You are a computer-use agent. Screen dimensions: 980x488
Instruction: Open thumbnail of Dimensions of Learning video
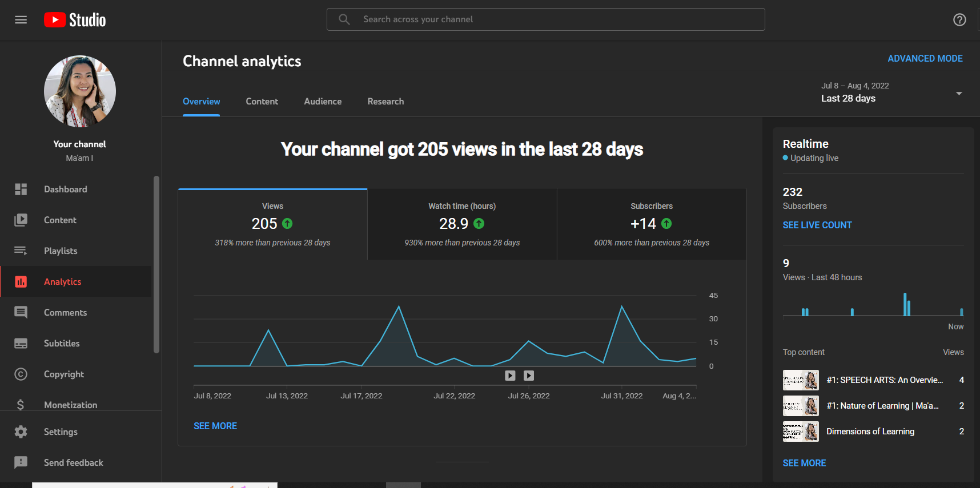801,431
